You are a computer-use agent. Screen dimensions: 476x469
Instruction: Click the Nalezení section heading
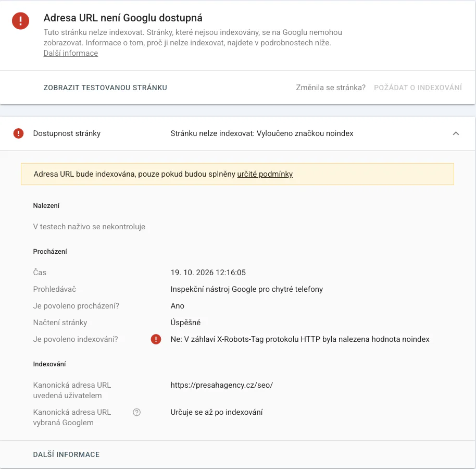click(46, 206)
